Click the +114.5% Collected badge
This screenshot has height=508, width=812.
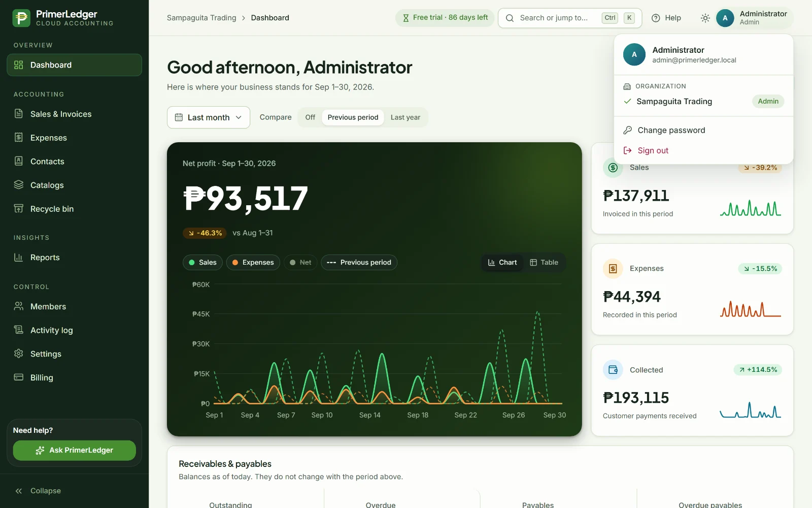point(758,369)
